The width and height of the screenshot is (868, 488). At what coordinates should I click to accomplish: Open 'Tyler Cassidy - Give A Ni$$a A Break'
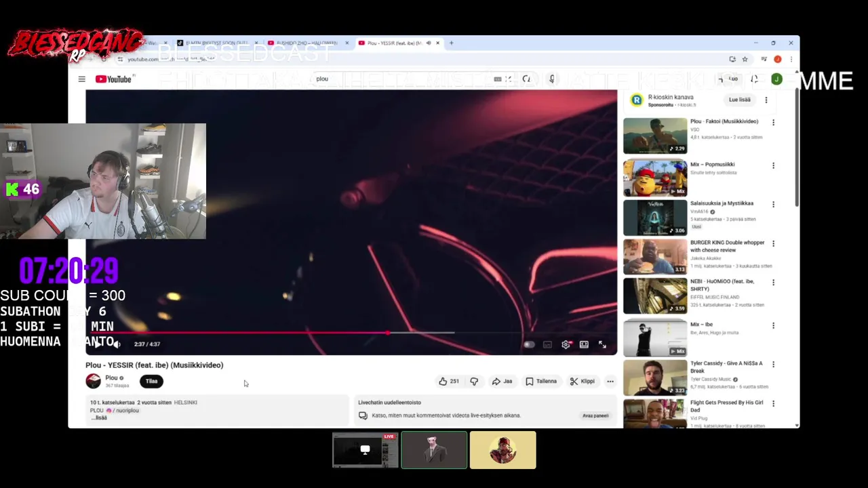coord(726,367)
